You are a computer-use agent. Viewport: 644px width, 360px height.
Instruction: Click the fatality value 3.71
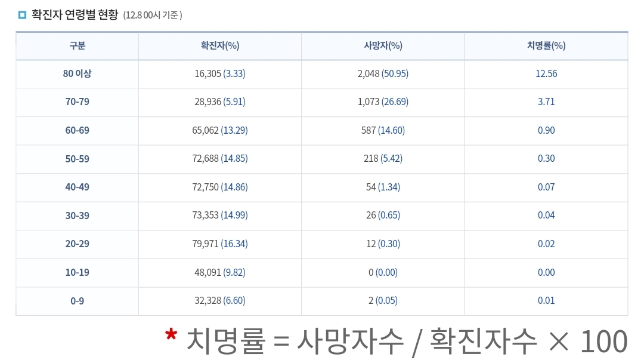point(546,101)
